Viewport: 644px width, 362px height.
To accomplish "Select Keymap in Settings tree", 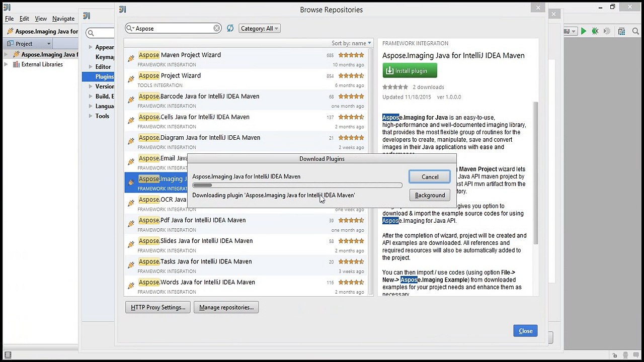I will coord(105,57).
